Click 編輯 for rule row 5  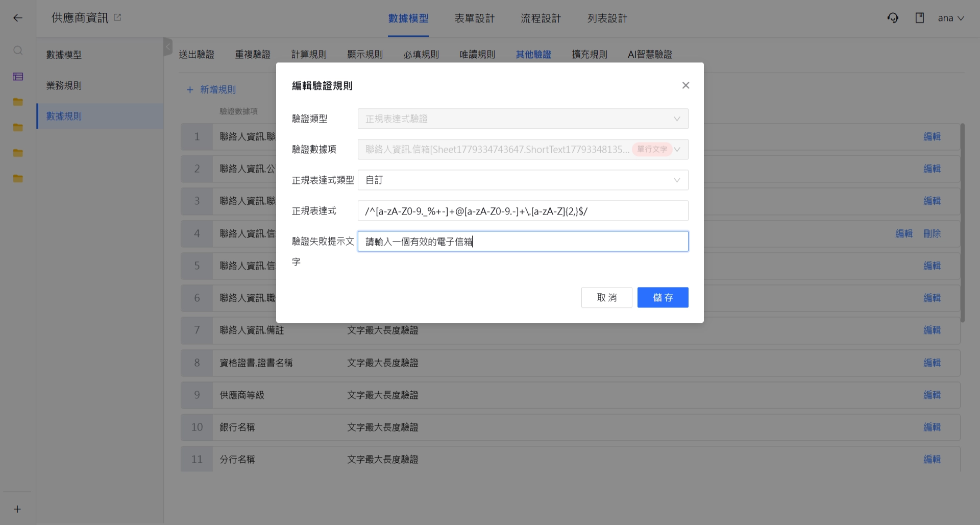(932, 266)
